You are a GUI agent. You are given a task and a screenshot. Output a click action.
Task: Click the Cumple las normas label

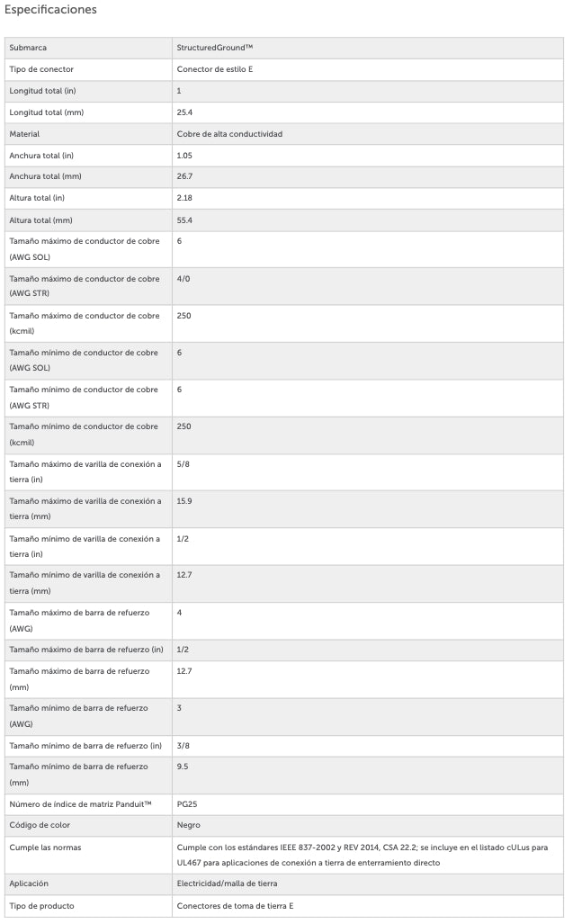(x=45, y=847)
